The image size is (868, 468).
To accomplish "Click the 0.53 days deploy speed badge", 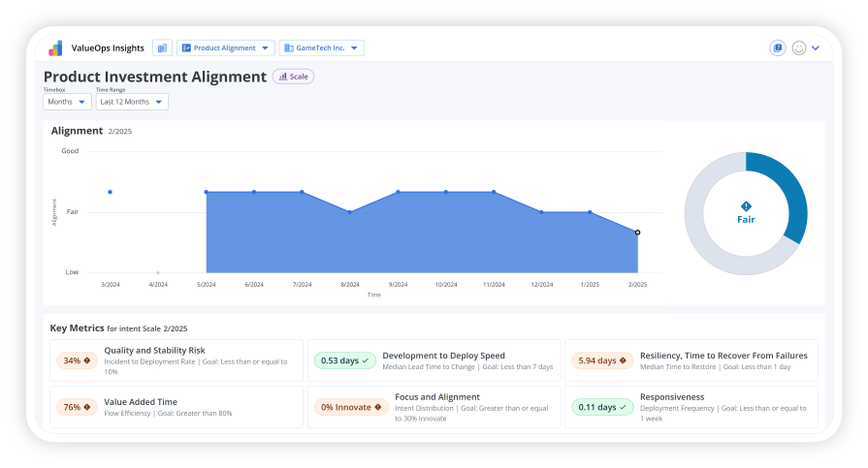I will coord(344,360).
